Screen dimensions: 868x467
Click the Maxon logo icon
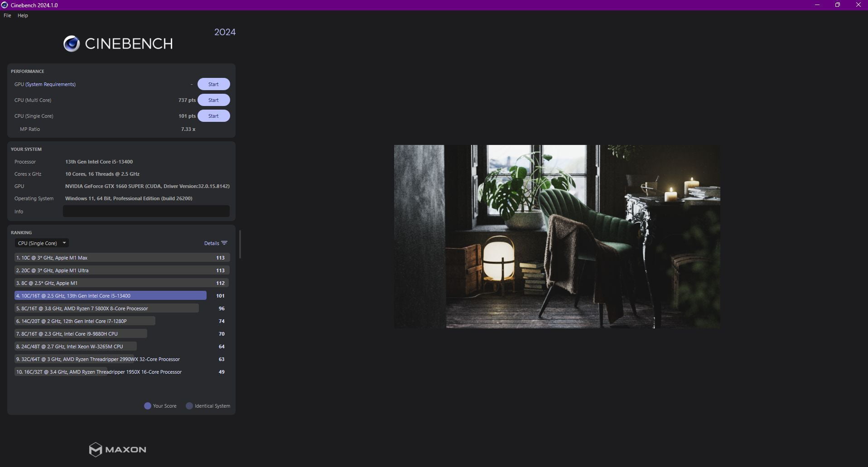pyautogui.click(x=95, y=449)
